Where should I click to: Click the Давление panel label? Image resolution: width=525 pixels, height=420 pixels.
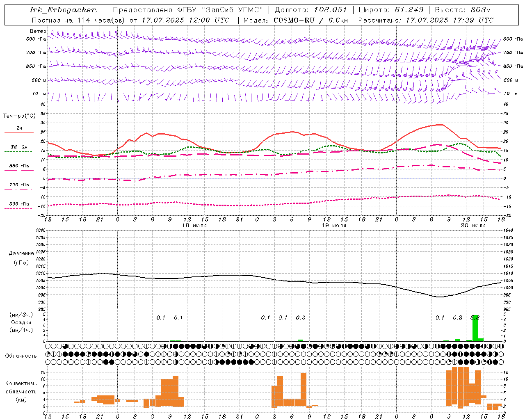tap(21, 253)
